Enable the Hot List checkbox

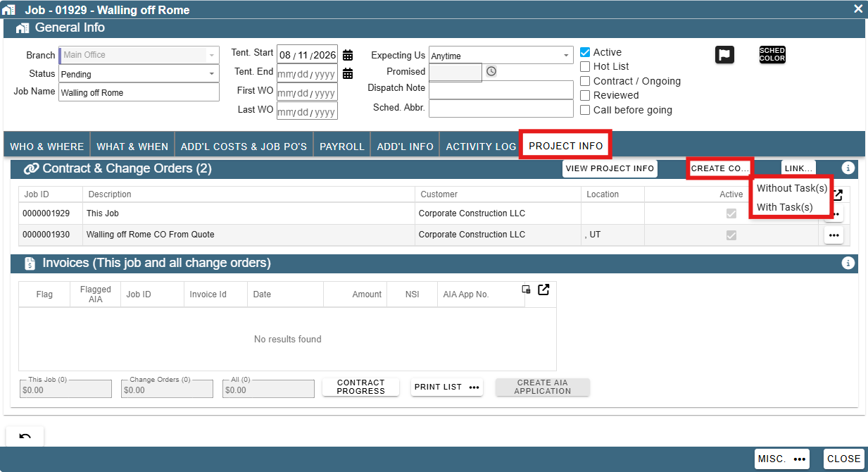tap(585, 66)
